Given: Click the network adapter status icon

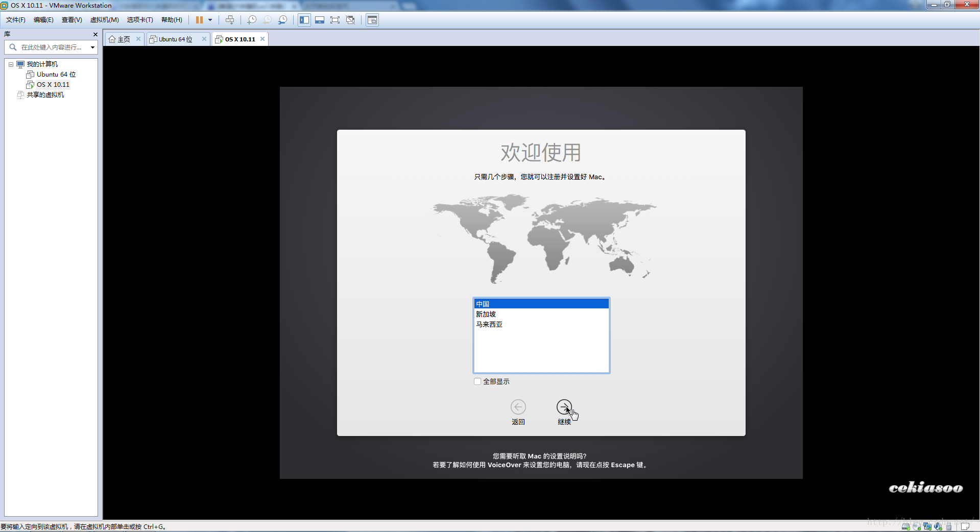Looking at the screenshot, I should tap(927, 526).
